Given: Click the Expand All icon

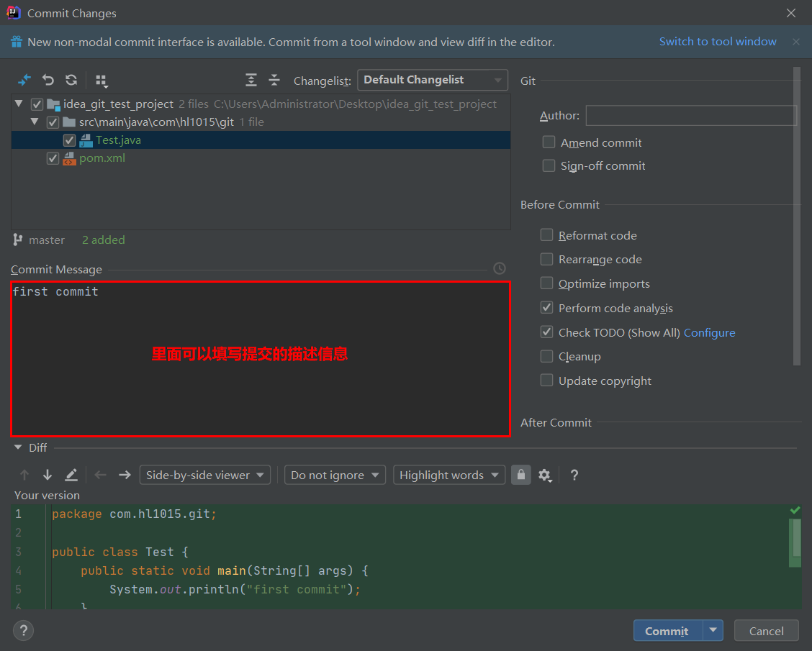Looking at the screenshot, I should tap(251, 81).
